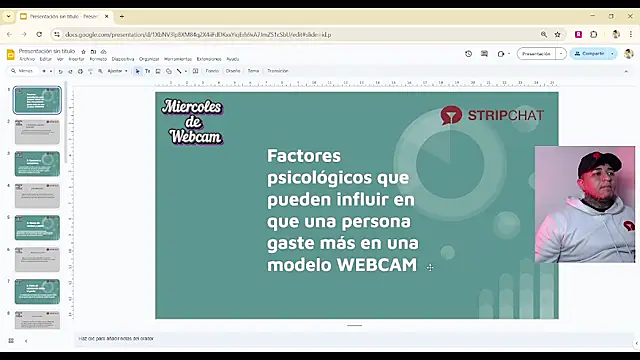This screenshot has height=360, width=640.
Task: Open version history clock icon
Action: (x=469, y=53)
